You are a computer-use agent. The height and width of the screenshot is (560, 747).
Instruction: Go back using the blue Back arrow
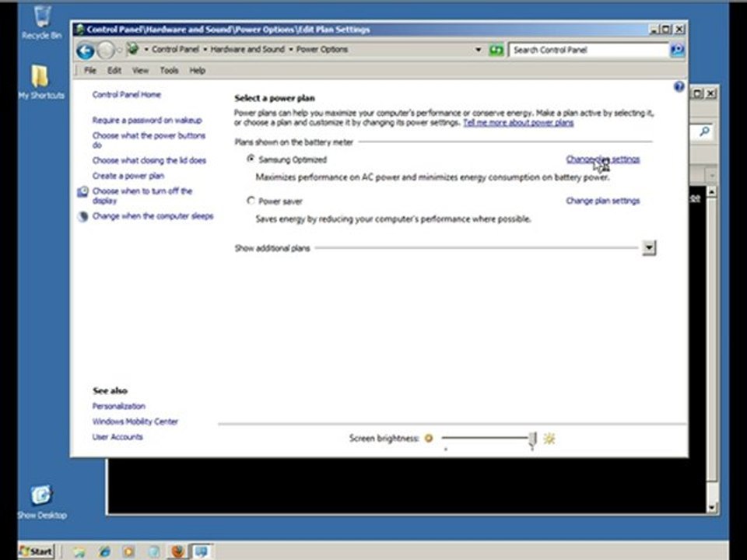click(86, 51)
